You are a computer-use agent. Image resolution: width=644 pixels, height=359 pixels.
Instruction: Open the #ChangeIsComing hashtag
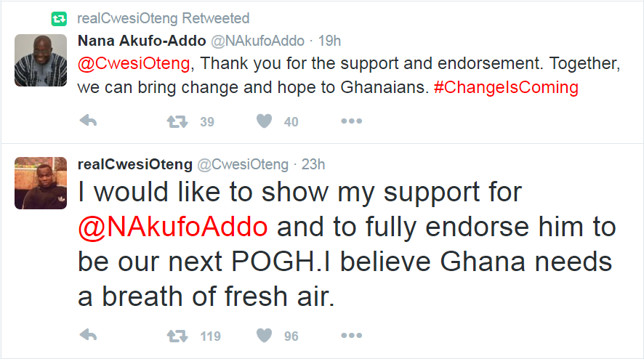[x=505, y=87]
